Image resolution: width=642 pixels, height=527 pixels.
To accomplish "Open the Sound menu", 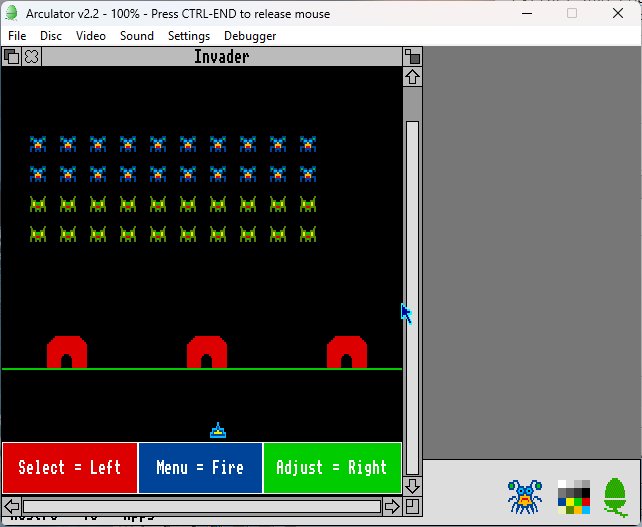I will pyautogui.click(x=137, y=36).
